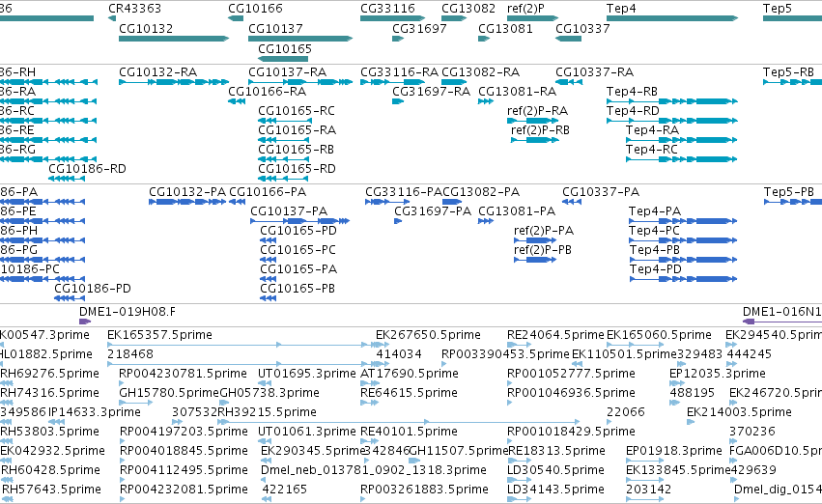Select the CG13081-RA transcript label
The width and height of the screenshot is (822, 504).
[518, 91]
